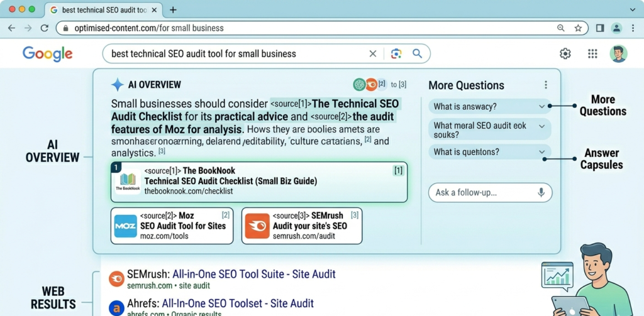Go back with the browser back arrow
This screenshot has width=644, height=316.
click(11, 28)
